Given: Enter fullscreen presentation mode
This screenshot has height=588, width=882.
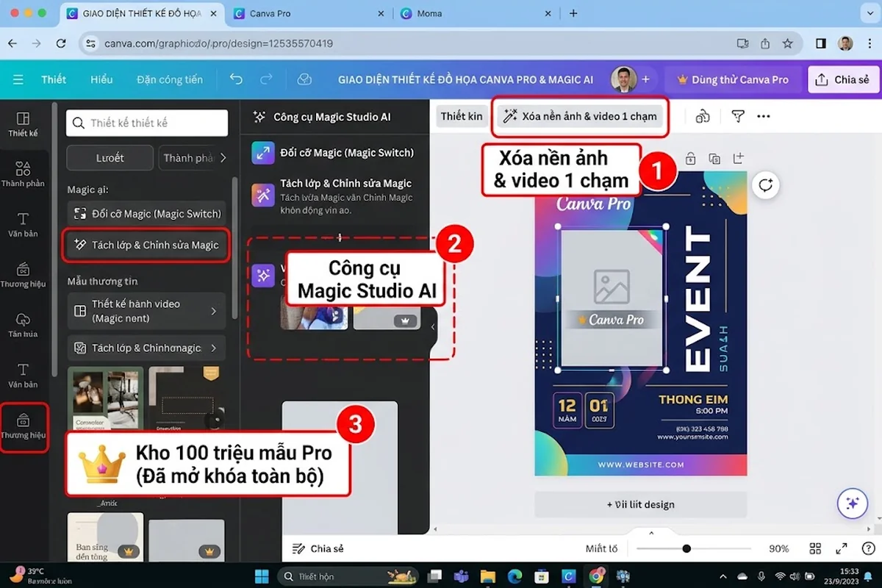Looking at the screenshot, I should pyautogui.click(x=842, y=548).
